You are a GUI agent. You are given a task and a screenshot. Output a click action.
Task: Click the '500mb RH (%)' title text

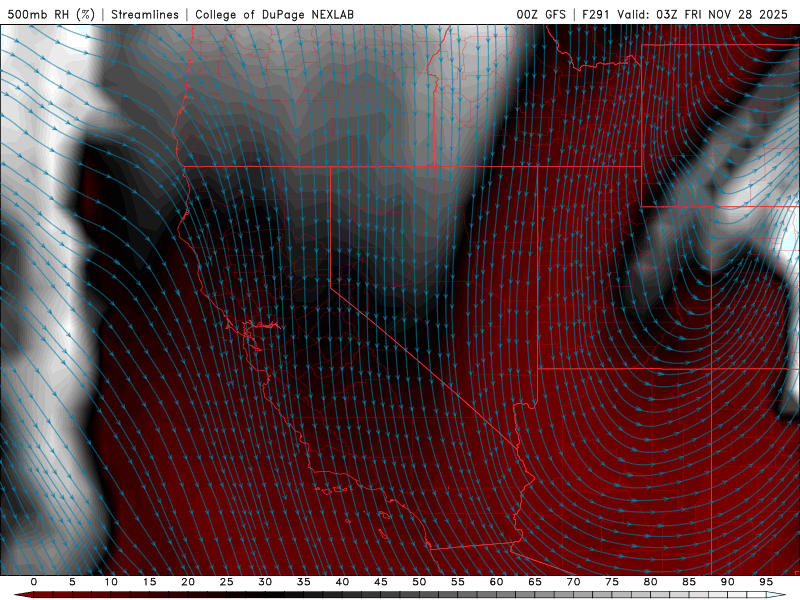(x=51, y=14)
